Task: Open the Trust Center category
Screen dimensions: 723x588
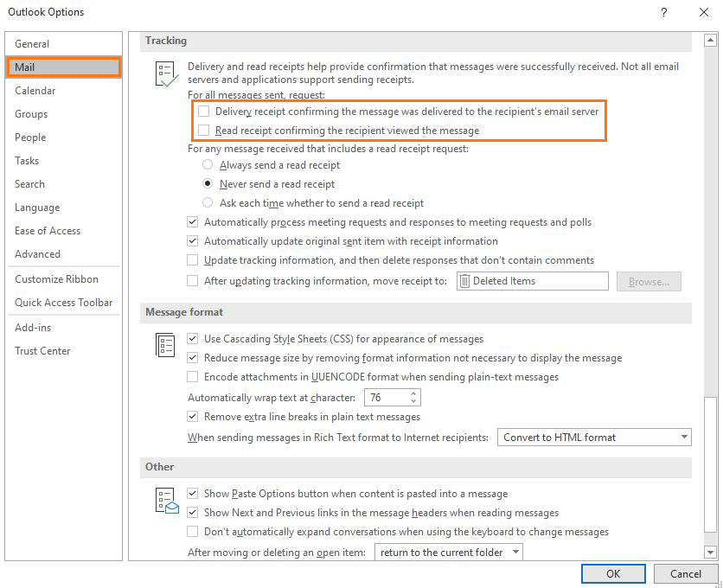Action: (x=64, y=351)
